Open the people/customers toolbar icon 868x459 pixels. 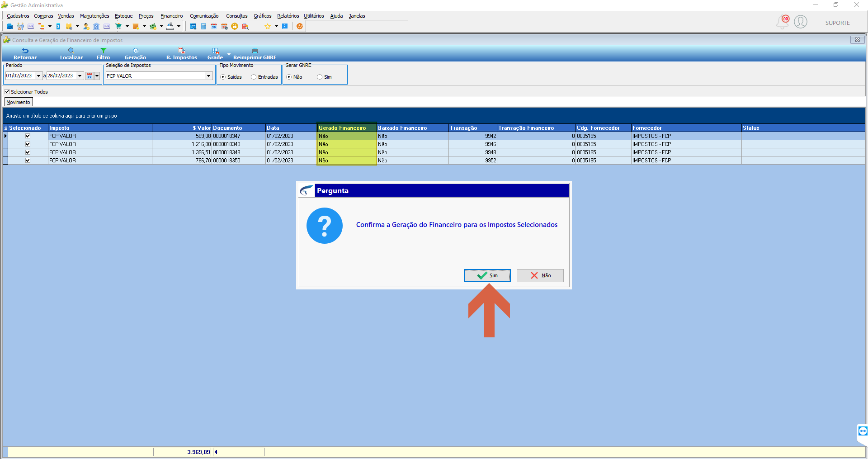pyautogui.click(x=20, y=27)
